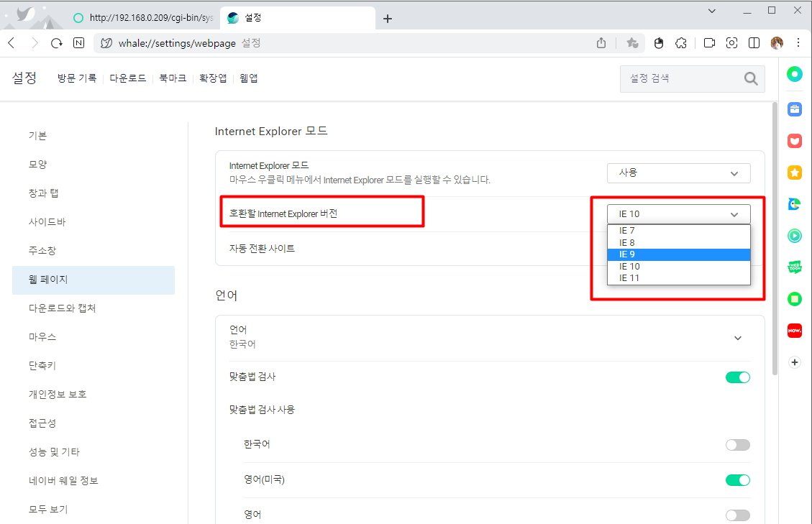812x524 pixels.
Task: Go to 창과 탭 settings category
Action: point(93,193)
